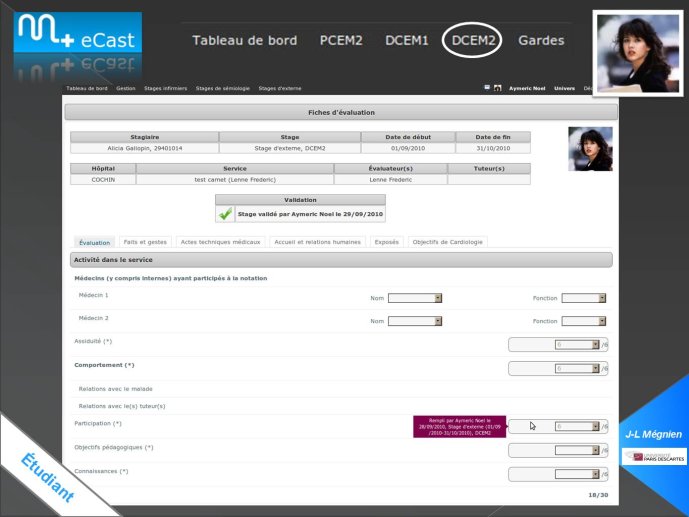689x517 pixels.
Task: Open Tableau de bord in the top navigation
Action: point(245,40)
